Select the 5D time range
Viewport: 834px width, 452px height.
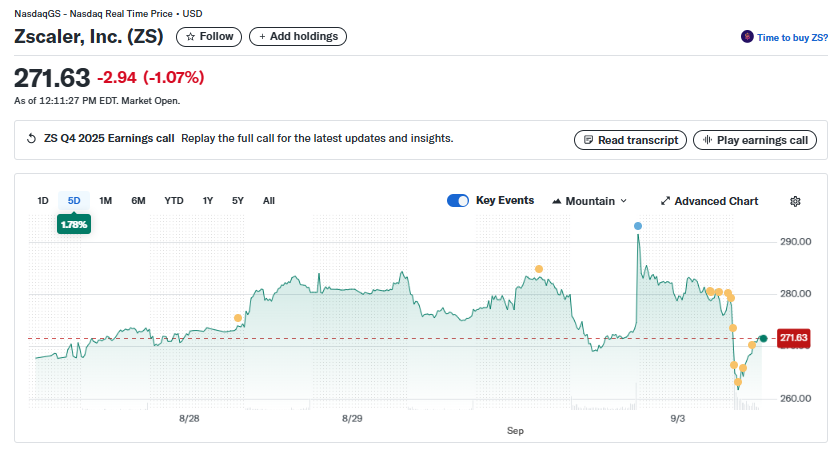pos(74,200)
